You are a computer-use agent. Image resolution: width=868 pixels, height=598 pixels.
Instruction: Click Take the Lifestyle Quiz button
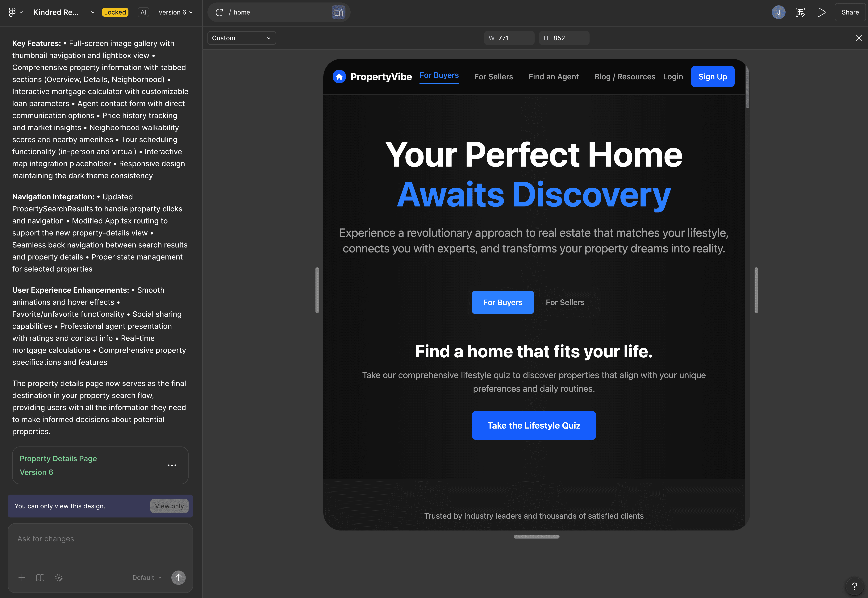point(534,425)
